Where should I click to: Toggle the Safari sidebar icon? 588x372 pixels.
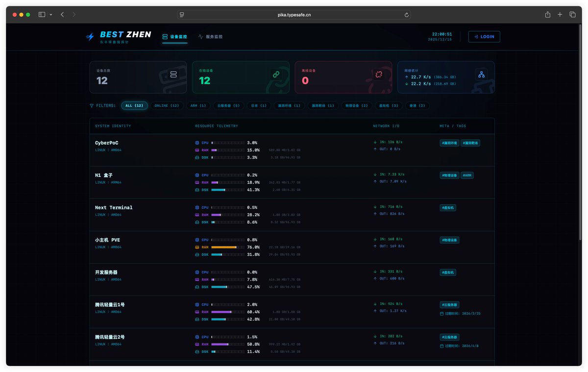coord(42,15)
